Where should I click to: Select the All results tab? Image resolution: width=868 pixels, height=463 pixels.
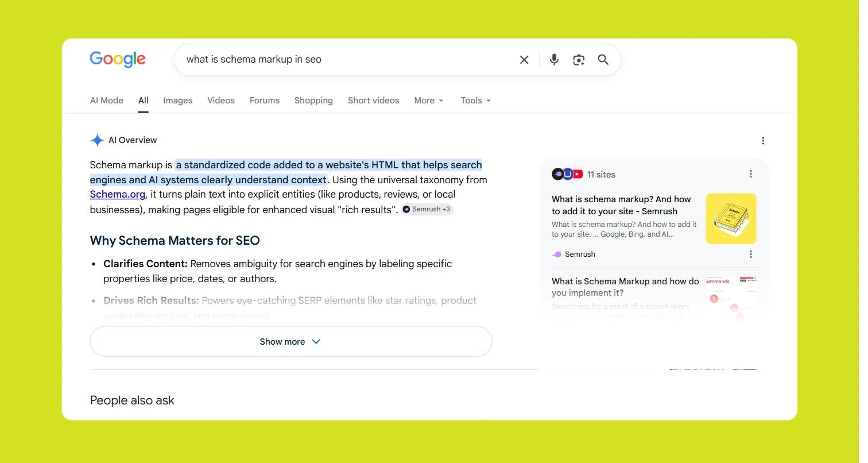pyautogui.click(x=144, y=100)
